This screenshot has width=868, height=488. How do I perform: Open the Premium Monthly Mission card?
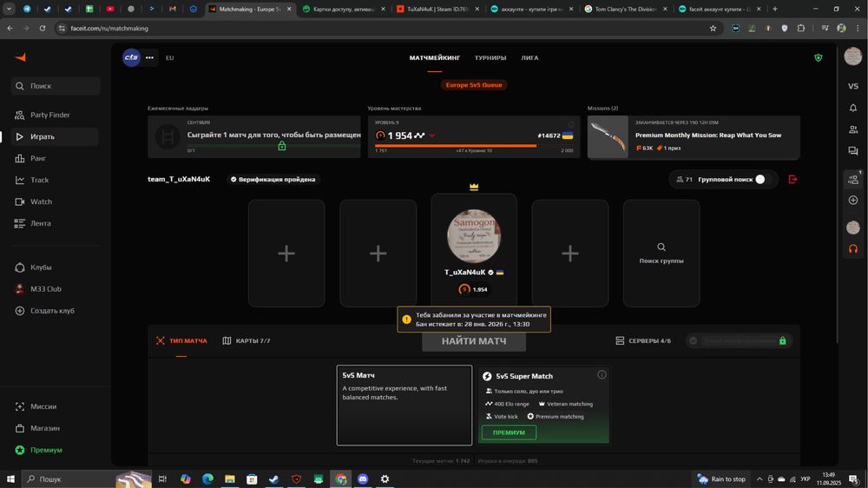tap(694, 137)
